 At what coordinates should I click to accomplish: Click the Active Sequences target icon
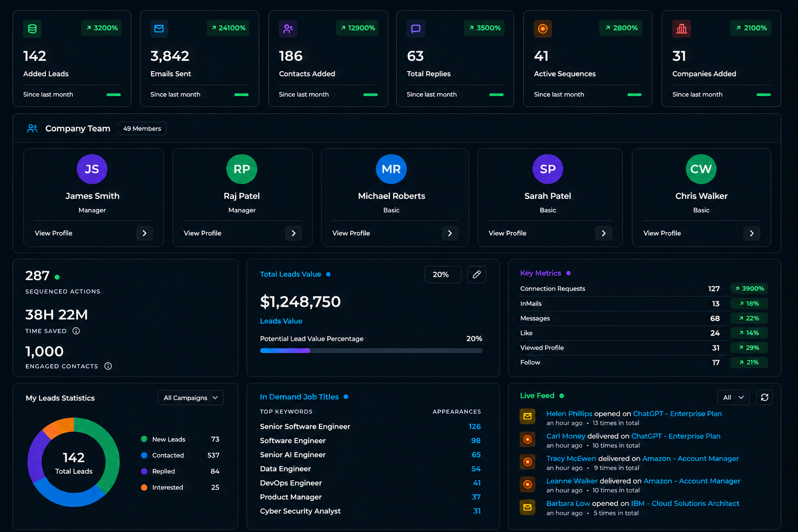(x=543, y=29)
